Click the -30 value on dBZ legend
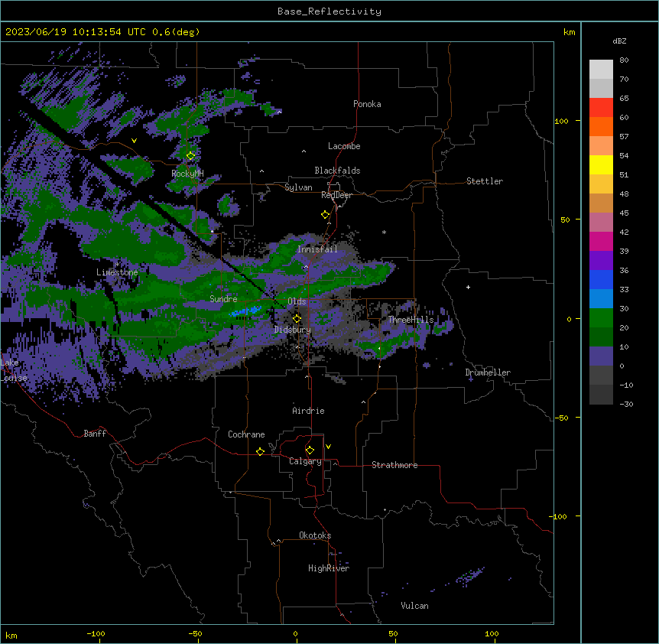 coord(627,405)
